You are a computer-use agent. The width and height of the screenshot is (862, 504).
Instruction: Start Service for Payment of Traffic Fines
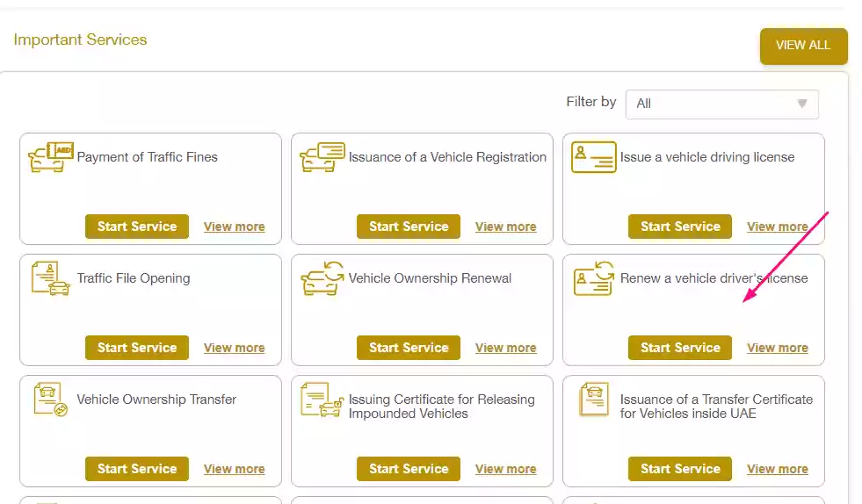[x=137, y=227]
